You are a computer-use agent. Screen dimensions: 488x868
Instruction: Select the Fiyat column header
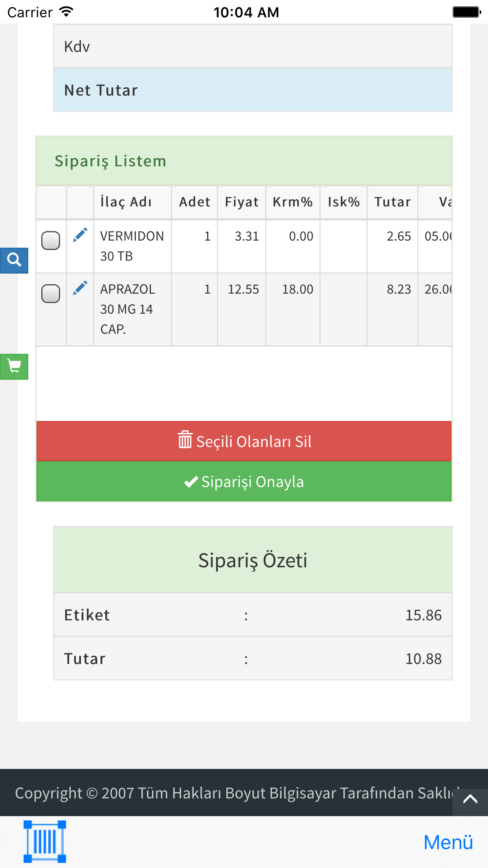click(x=242, y=202)
